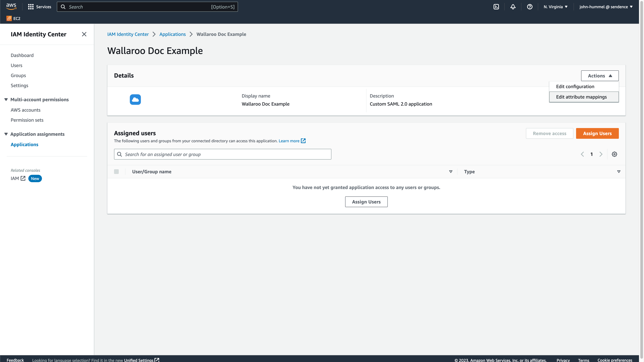Toggle the N. Virginia region selector

click(555, 7)
